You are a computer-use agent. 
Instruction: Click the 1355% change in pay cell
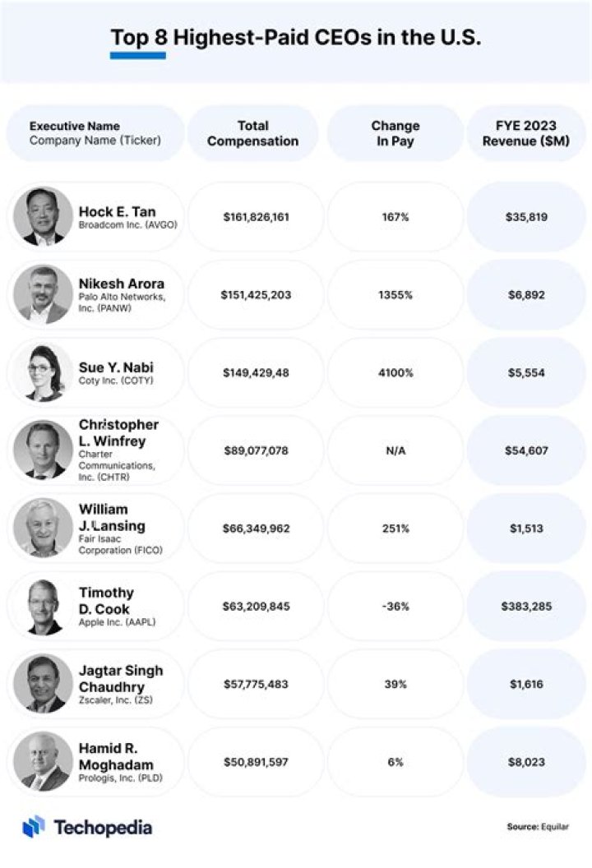[x=395, y=295]
